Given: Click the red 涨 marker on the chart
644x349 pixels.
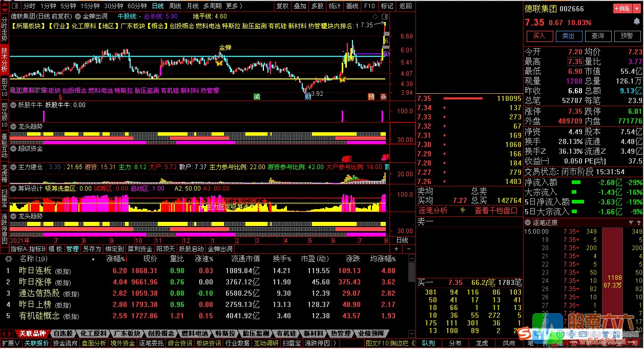Looking at the screenshot, I should (383, 96).
